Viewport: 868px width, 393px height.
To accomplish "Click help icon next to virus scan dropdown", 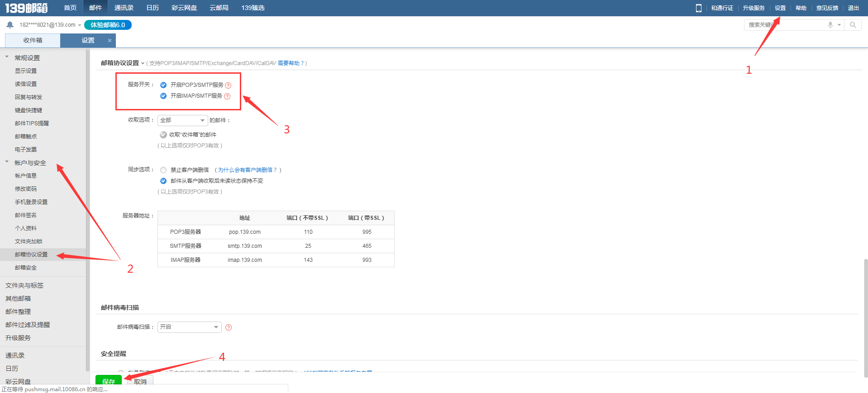I will pyautogui.click(x=229, y=327).
